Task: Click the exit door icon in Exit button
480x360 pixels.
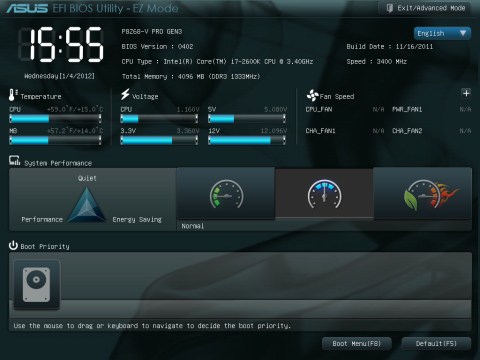Action: click(389, 8)
